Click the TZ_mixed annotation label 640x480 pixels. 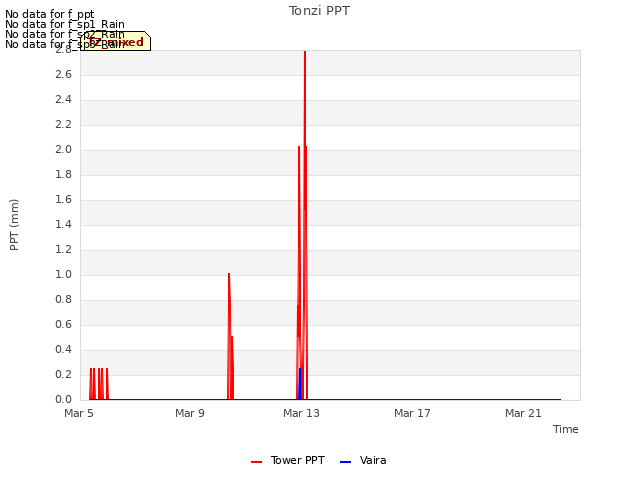tap(116, 41)
